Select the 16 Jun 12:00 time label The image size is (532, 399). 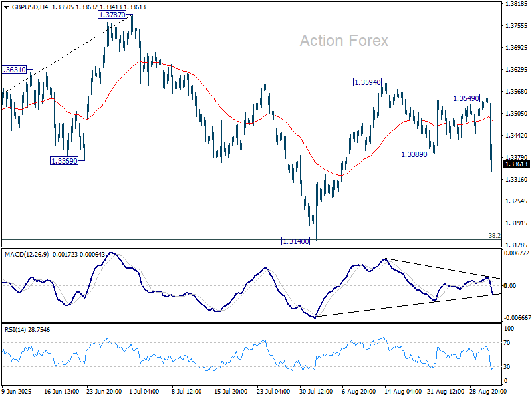[61, 392]
